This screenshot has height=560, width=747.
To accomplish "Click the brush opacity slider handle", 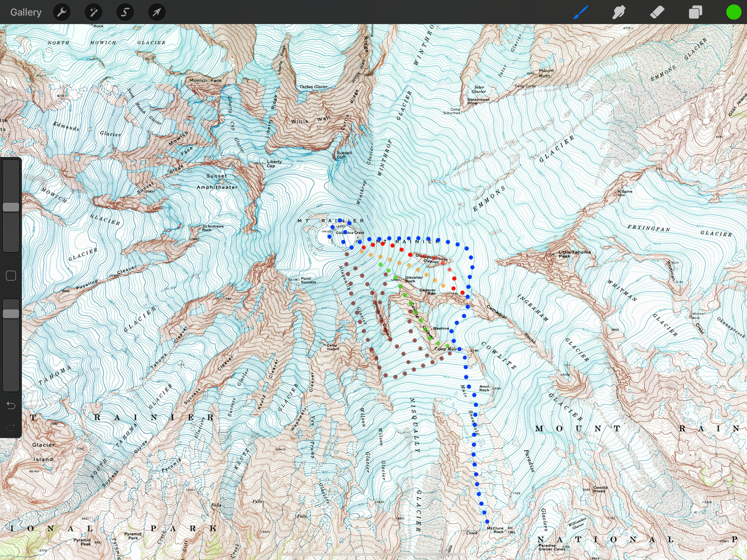I will 11,313.
